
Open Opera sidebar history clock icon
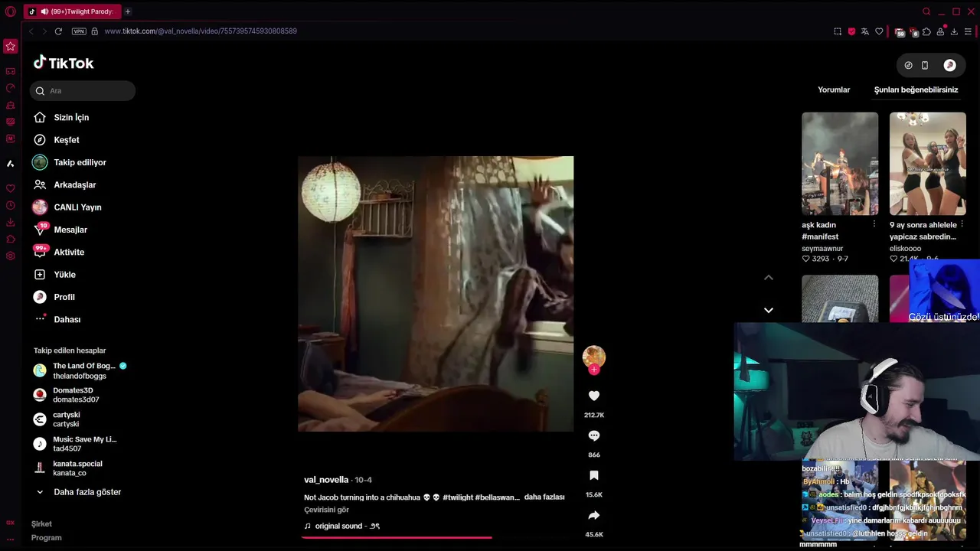coord(11,205)
